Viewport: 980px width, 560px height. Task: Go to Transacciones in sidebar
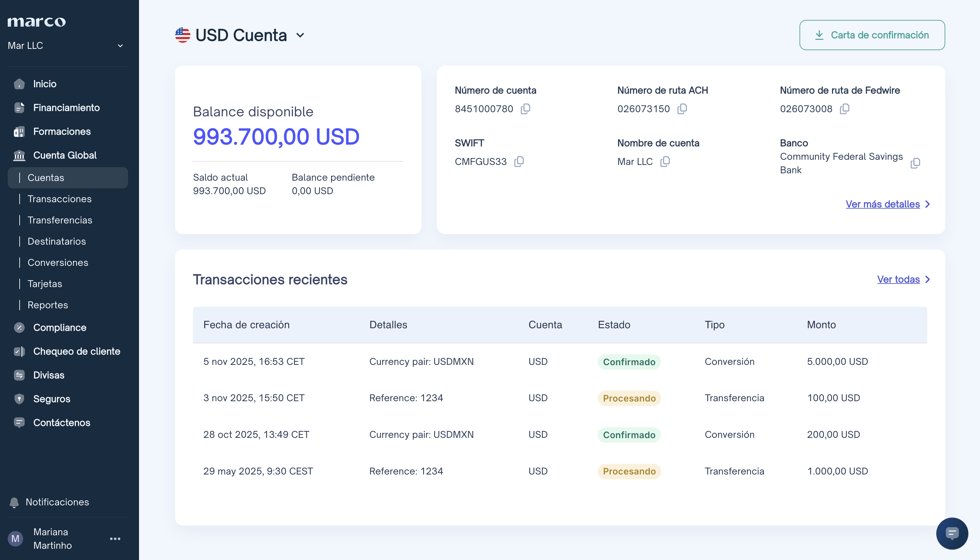60,199
